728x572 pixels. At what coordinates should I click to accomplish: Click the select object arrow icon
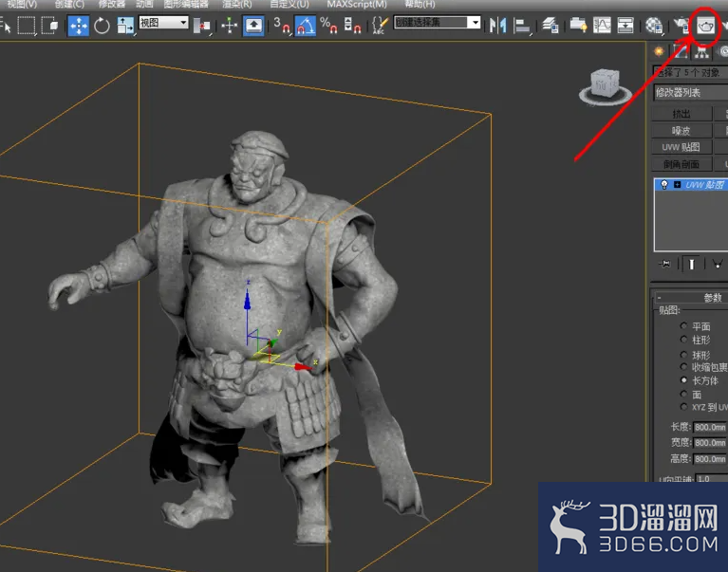[x=7, y=26]
